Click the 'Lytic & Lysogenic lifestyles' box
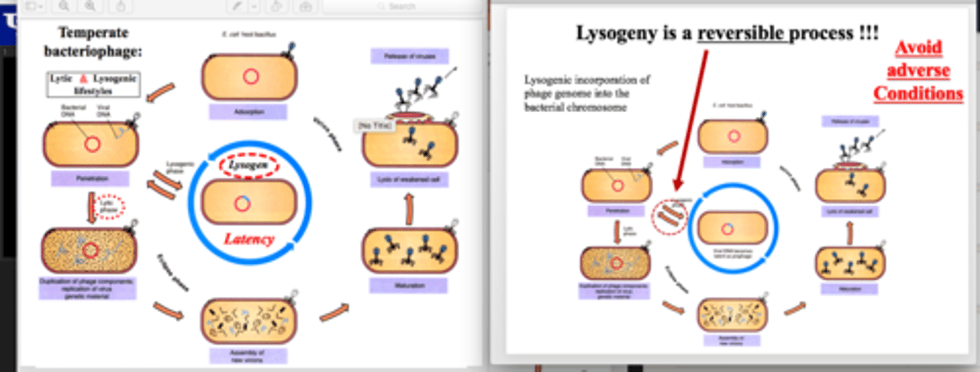 pyautogui.click(x=94, y=84)
